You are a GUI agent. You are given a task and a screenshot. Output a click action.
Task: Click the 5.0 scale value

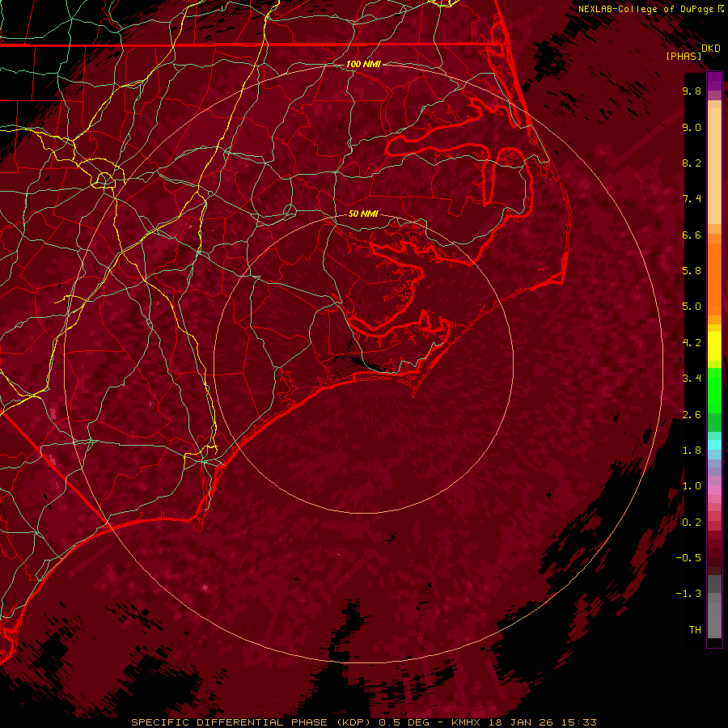click(x=692, y=307)
